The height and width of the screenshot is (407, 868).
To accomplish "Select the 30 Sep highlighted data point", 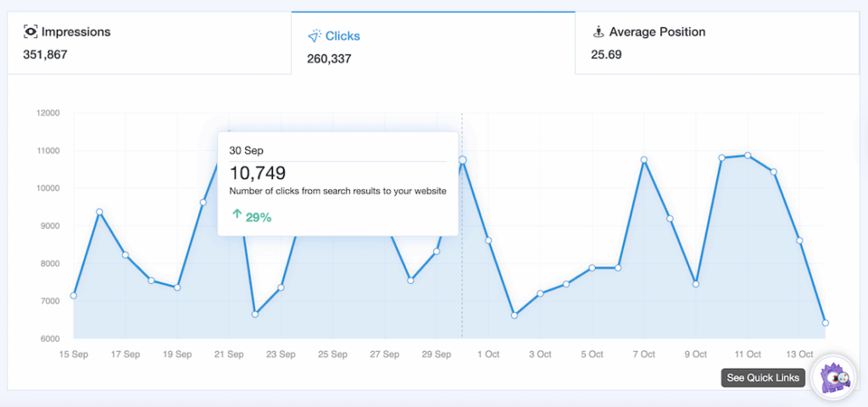I will (462, 160).
